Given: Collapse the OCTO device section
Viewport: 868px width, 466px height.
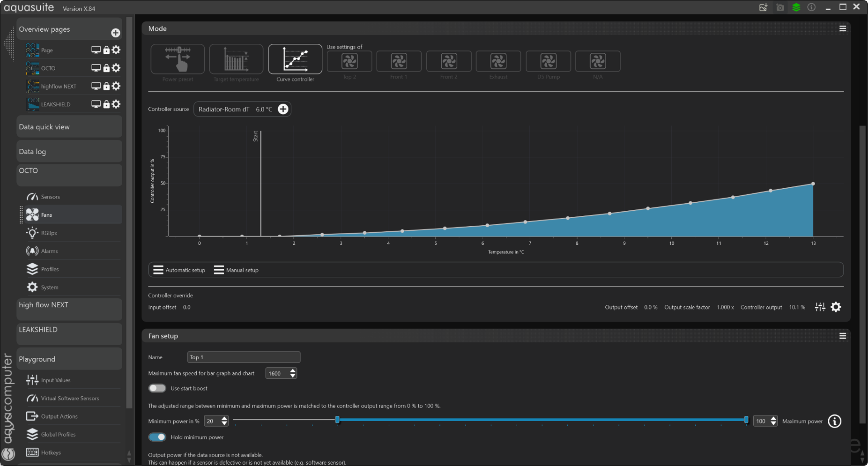Looking at the screenshot, I should tap(69, 175).
